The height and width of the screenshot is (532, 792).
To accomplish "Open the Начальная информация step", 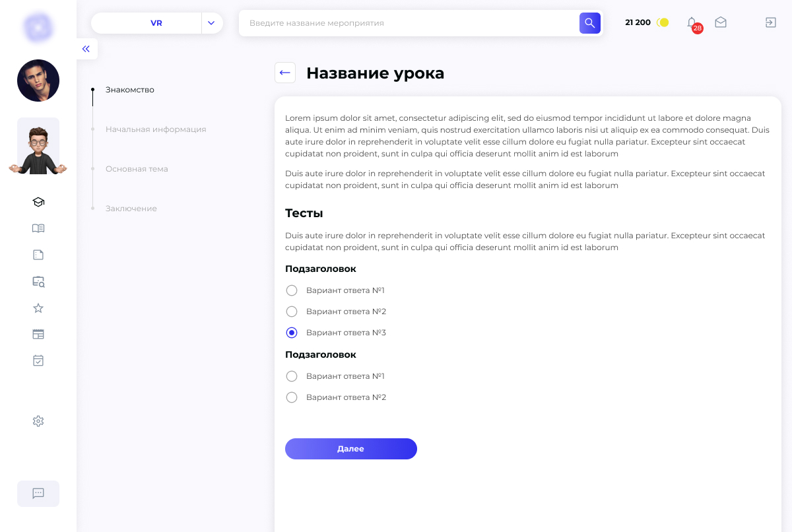I will pos(156,129).
